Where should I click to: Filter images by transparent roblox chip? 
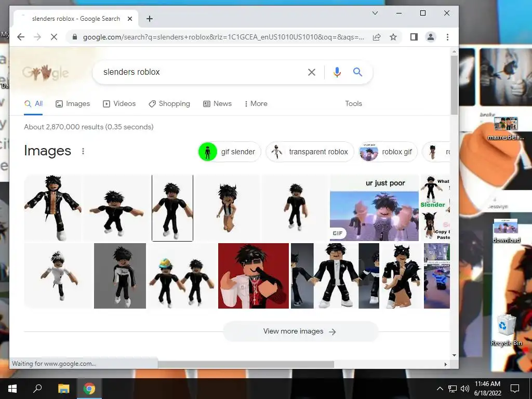pyautogui.click(x=310, y=152)
